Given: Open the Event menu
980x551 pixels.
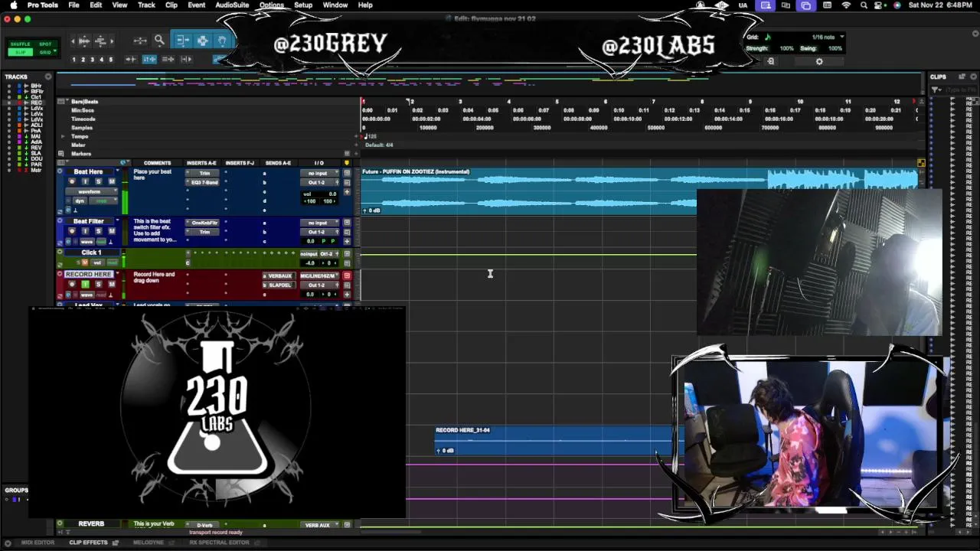Looking at the screenshot, I should tap(197, 5).
